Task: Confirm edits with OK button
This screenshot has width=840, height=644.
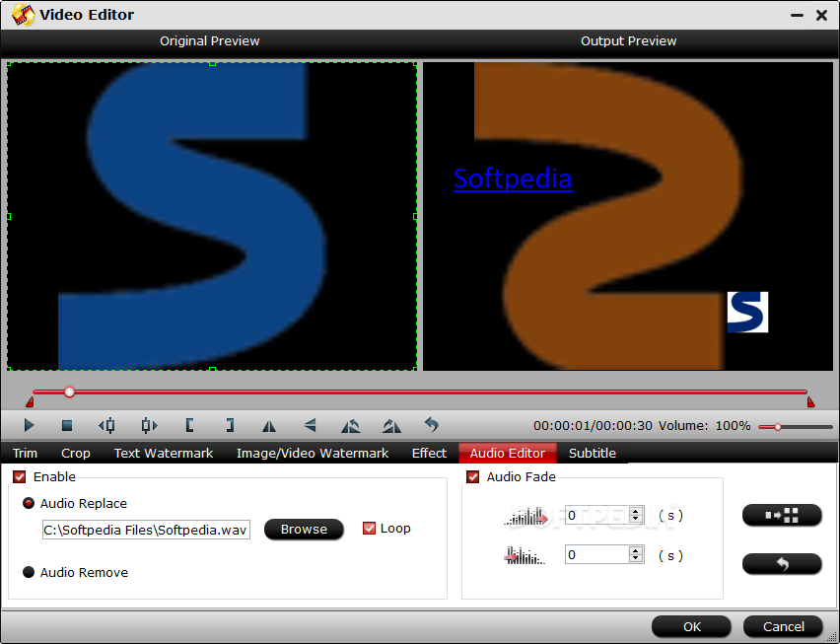Action: point(691,626)
